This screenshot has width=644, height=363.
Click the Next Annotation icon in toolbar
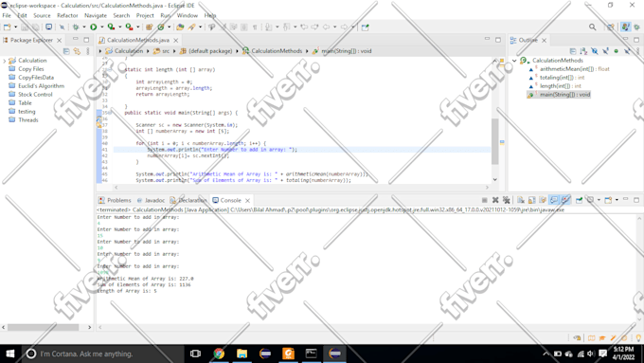(x=269, y=27)
